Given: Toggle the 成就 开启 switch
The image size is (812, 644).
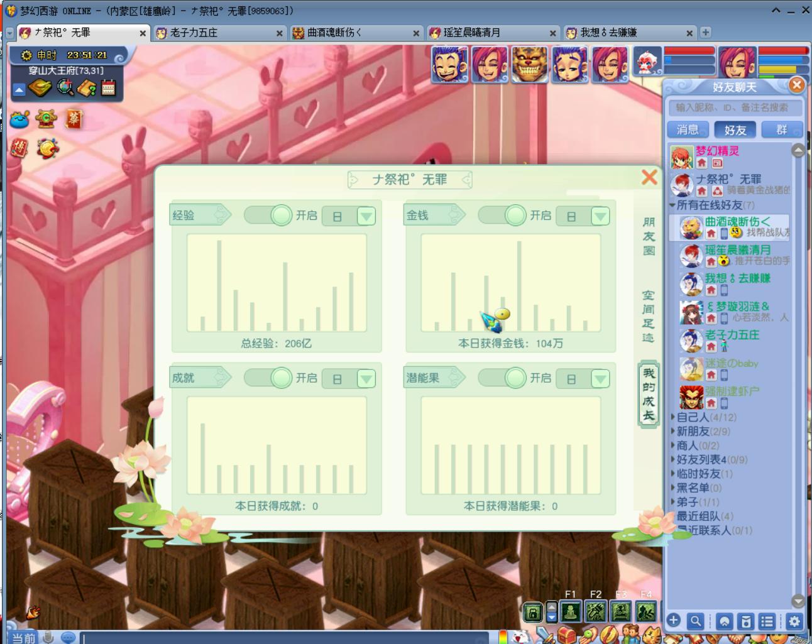Looking at the screenshot, I should [x=268, y=378].
